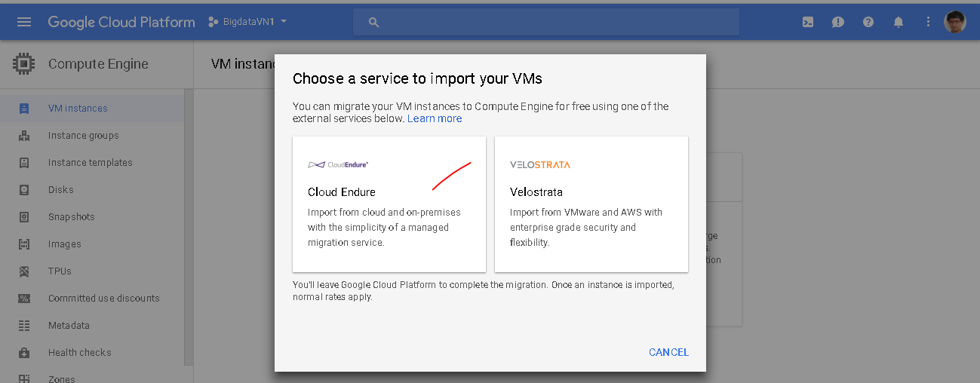The height and width of the screenshot is (383, 980).
Task: Expand the BigdataVN1 project dropdown
Action: [x=247, y=22]
